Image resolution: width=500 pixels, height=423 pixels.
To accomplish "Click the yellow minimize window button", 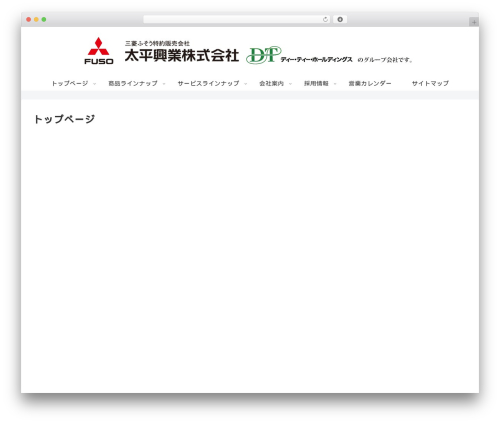I will [36, 19].
